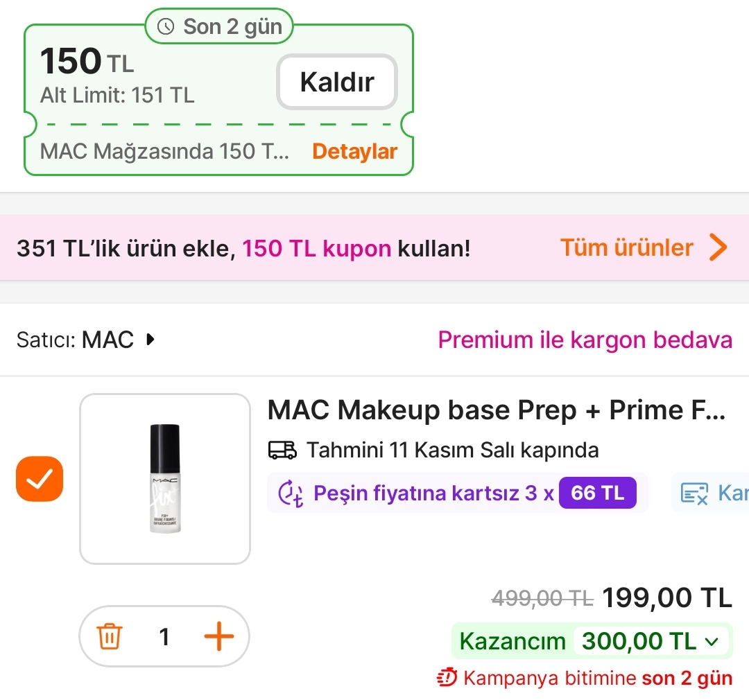View the MAC product thumbnail image
The height and width of the screenshot is (700, 749).
point(164,477)
